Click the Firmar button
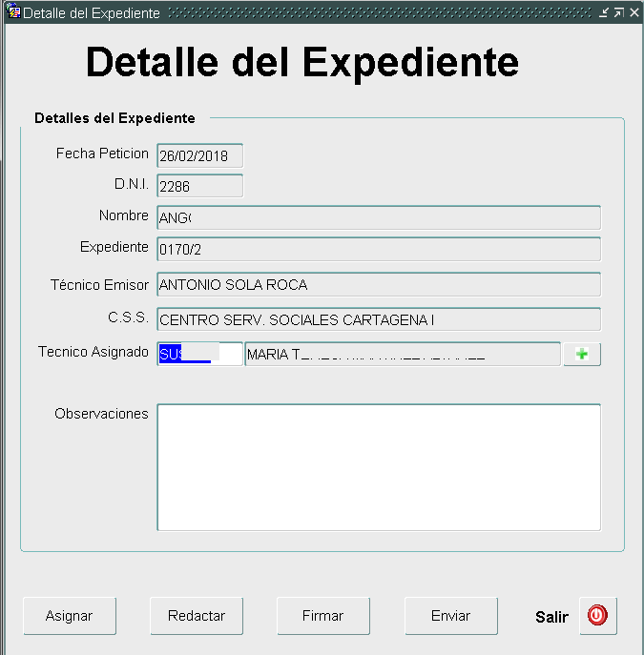Viewport: 644px width, 655px height. [322, 616]
